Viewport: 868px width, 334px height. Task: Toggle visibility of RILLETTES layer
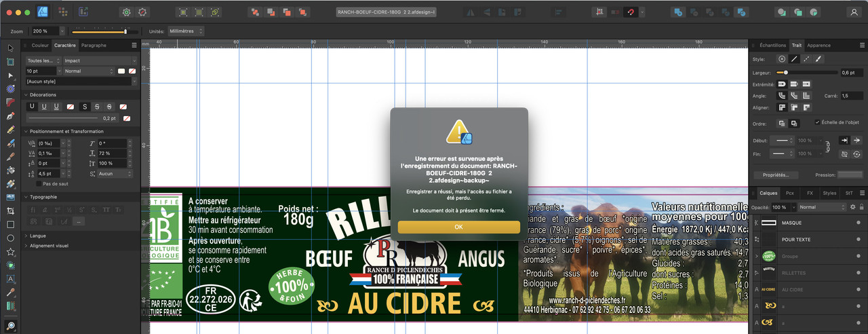tap(858, 273)
